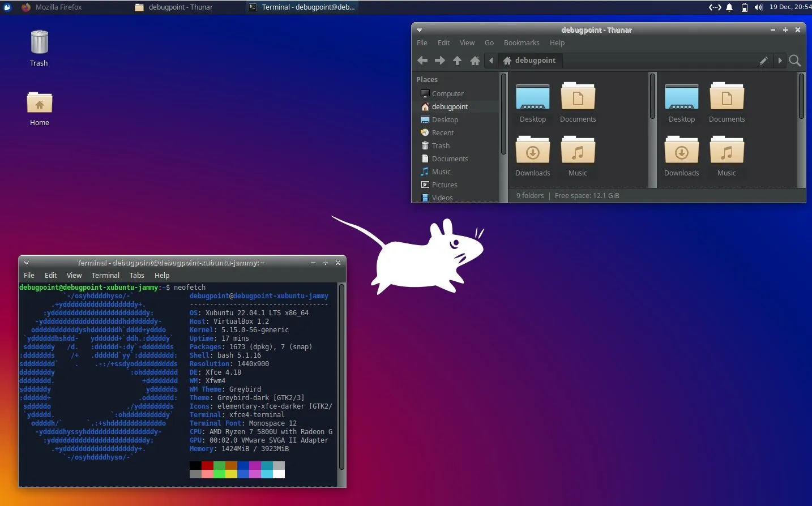Open the Whisker applications menu icon
The width and height of the screenshot is (812, 506).
point(8,7)
